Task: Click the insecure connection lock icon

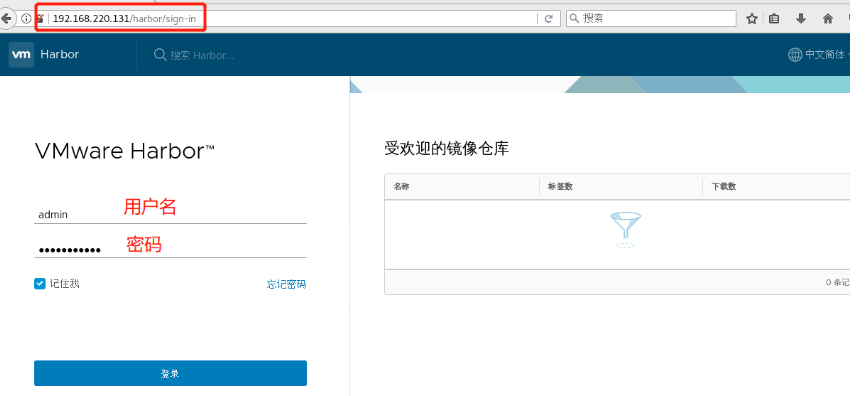Action: (40, 18)
